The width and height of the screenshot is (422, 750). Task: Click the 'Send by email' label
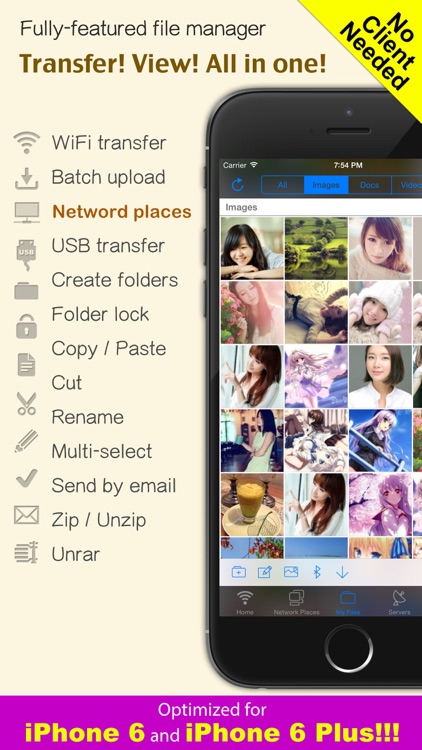click(x=114, y=486)
